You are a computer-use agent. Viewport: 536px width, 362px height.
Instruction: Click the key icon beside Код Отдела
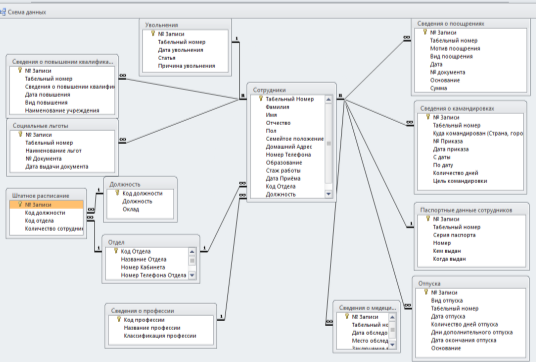click(x=116, y=251)
